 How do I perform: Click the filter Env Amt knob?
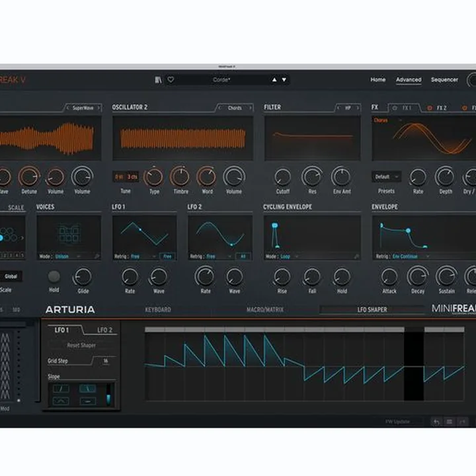point(341,177)
